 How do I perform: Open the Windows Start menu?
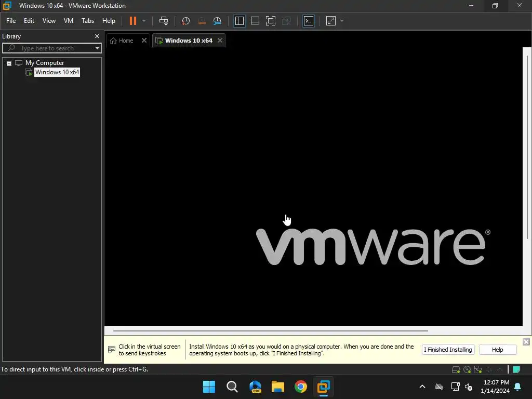209,387
